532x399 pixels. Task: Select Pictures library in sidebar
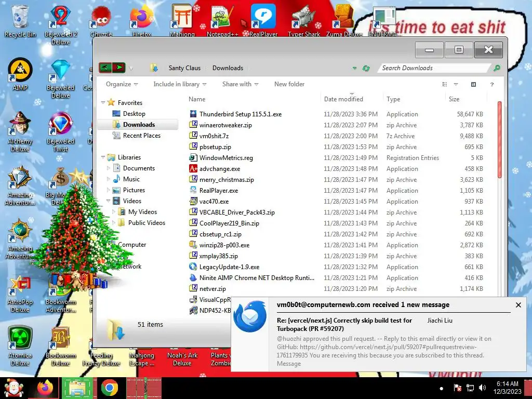point(134,190)
